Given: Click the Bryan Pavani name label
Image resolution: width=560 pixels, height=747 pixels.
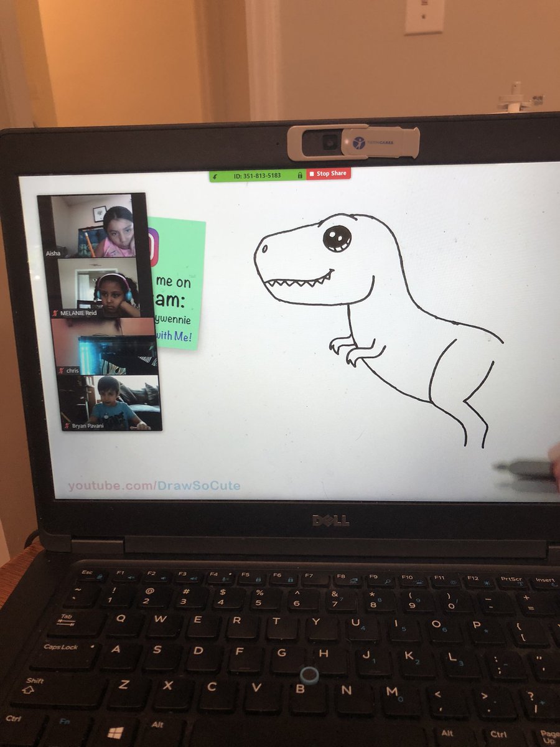Looking at the screenshot, I should click(x=87, y=426).
